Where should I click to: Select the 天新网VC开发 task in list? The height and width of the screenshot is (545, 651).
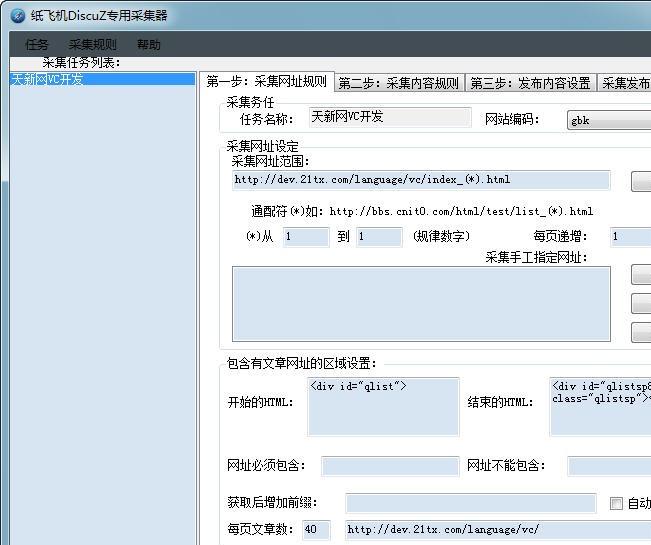(x=48, y=79)
